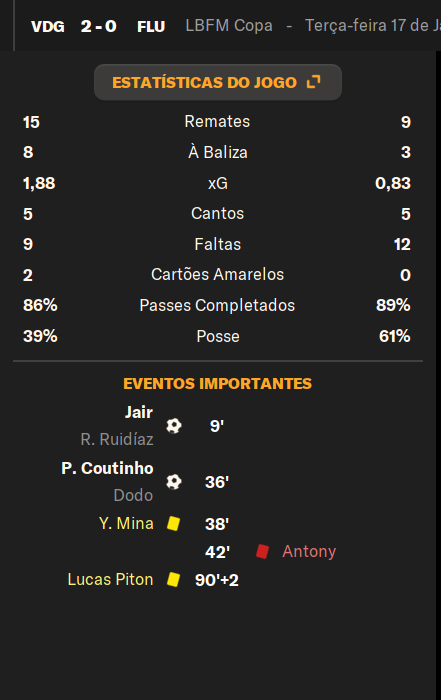Select scorer Jair in events list
This screenshot has width=441, height=700.
pos(139,412)
